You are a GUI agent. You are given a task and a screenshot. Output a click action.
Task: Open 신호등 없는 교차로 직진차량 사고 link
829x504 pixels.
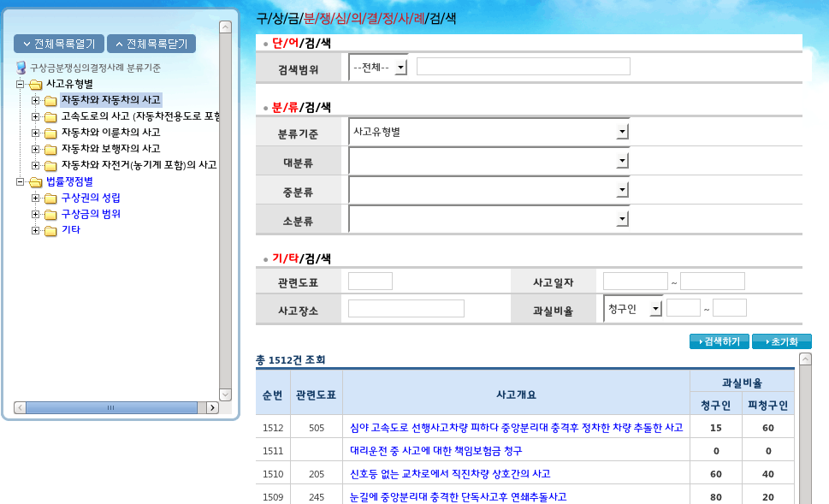450,474
